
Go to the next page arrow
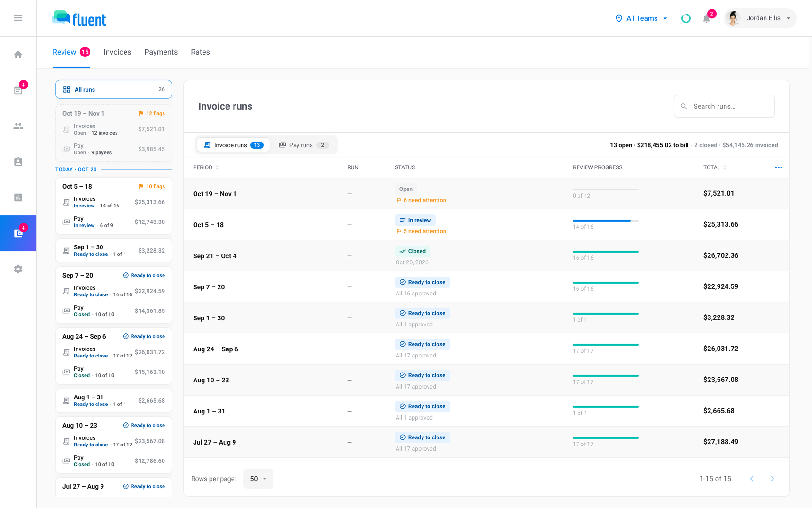pos(773,479)
